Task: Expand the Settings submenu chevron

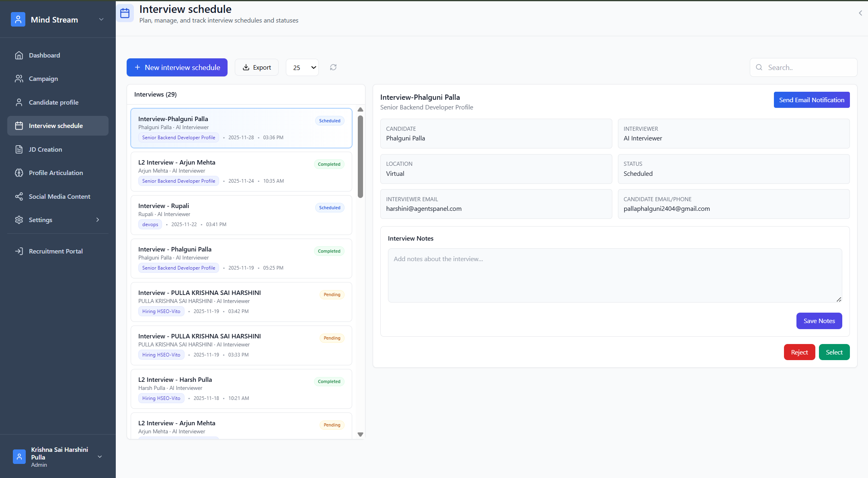Action: [98, 220]
